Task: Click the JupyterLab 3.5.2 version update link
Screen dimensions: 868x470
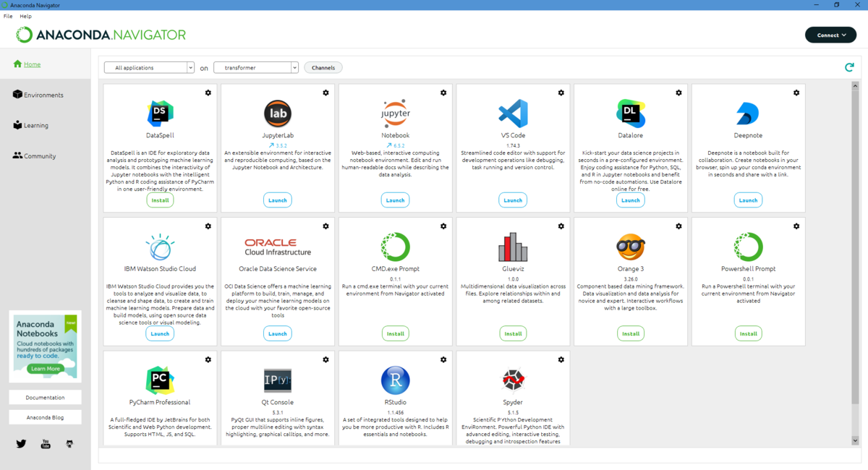Action: [278, 146]
